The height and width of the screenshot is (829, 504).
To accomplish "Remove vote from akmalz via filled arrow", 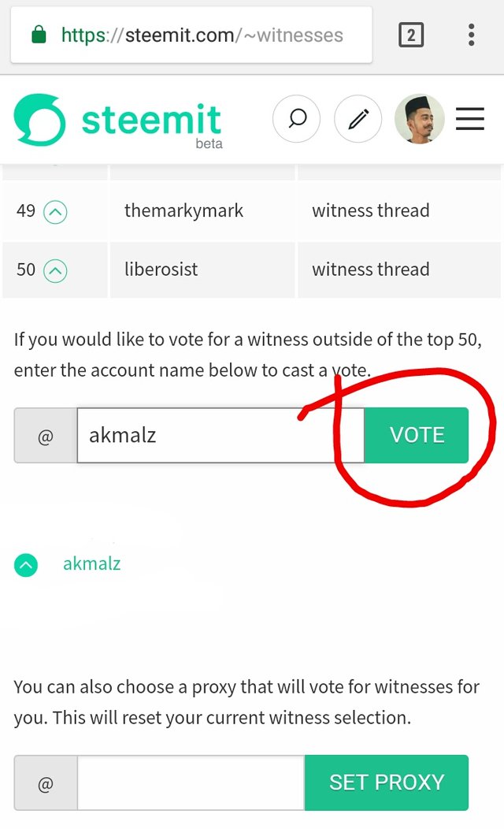I will click(x=26, y=565).
